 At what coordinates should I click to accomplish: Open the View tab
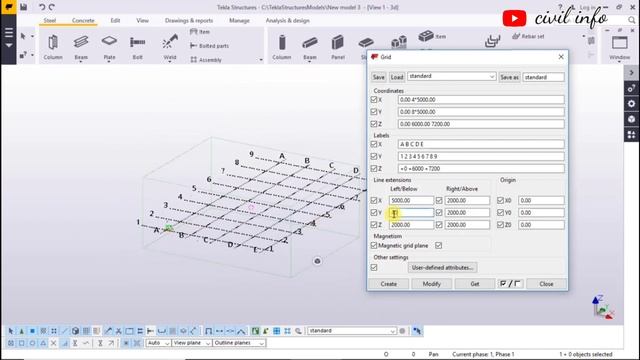[142, 20]
